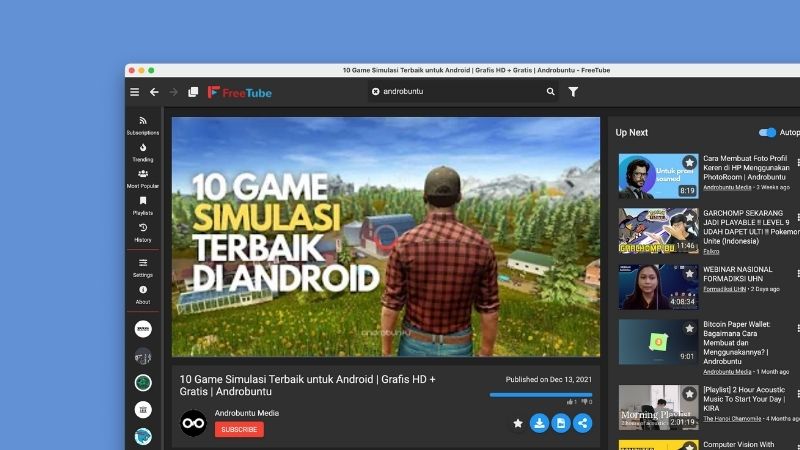Open the green subscribed channel avatar in sidebar

[143, 383]
